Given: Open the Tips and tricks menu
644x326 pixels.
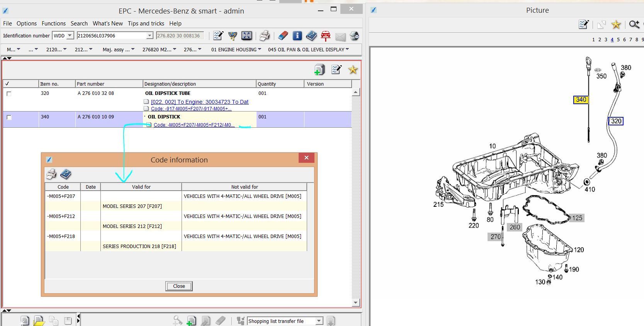Looking at the screenshot, I should click(146, 24).
